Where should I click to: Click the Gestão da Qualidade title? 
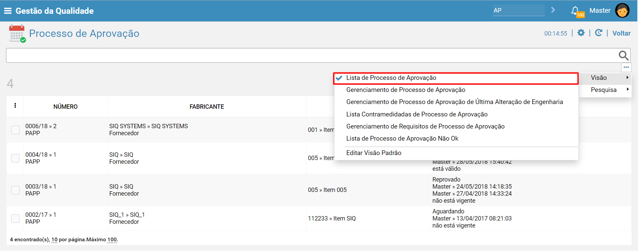tap(54, 11)
